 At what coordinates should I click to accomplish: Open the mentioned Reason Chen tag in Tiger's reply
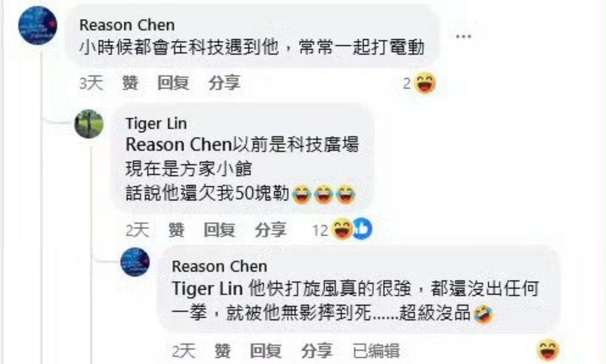179,144
